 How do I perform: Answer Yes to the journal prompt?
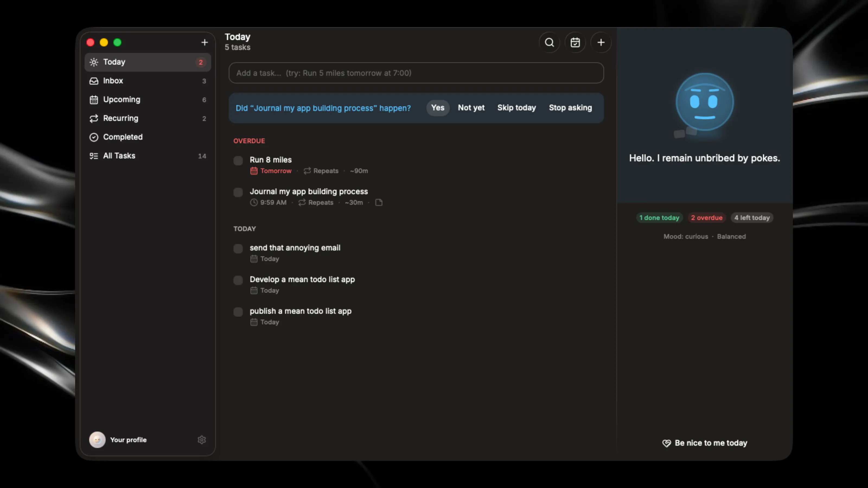[x=438, y=108]
